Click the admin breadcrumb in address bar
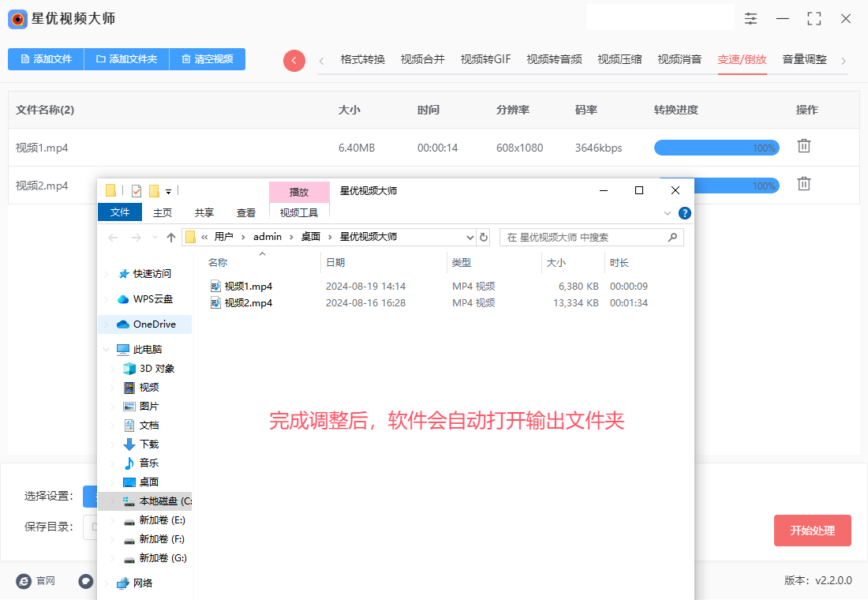The image size is (868, 600). 268,237
